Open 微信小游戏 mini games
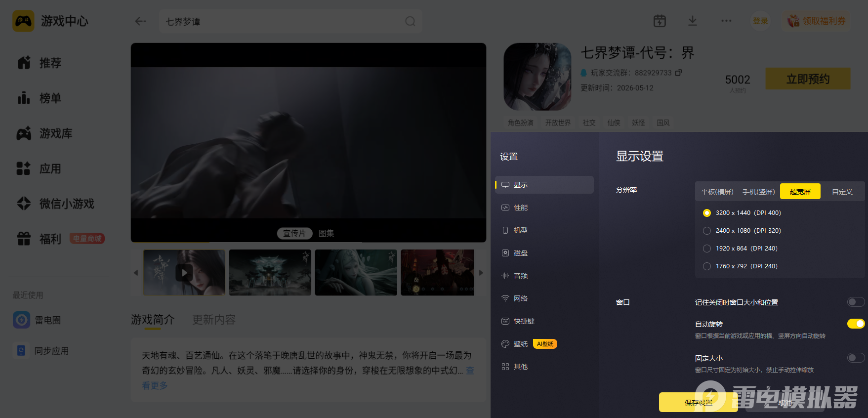 (55, 204)
